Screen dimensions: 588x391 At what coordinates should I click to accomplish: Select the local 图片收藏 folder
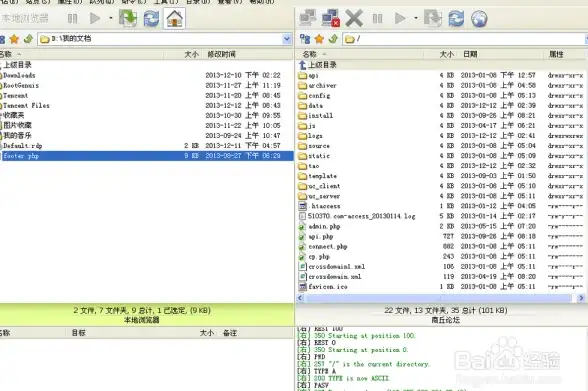click(x=17, y=126)
